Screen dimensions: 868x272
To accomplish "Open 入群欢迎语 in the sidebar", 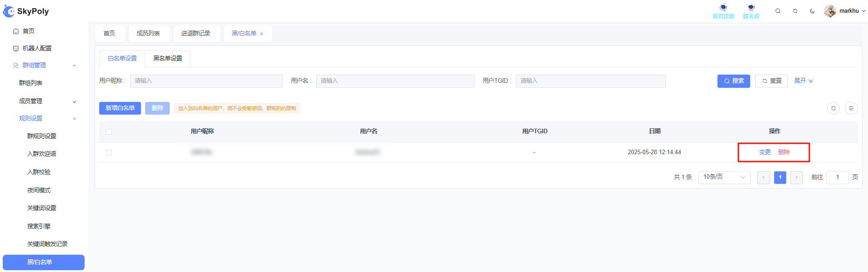I will point(42,154).
